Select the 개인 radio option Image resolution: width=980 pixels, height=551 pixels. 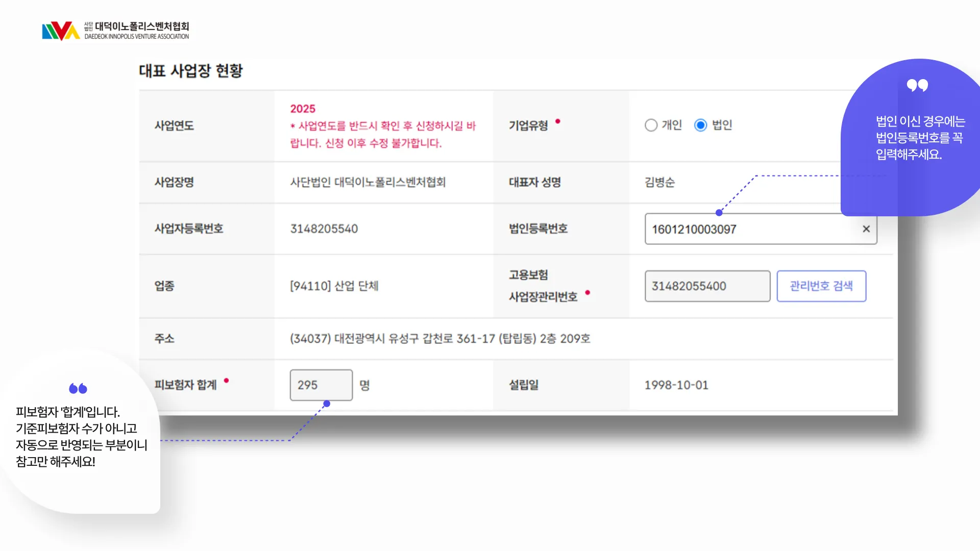click(x=651, y=125)
